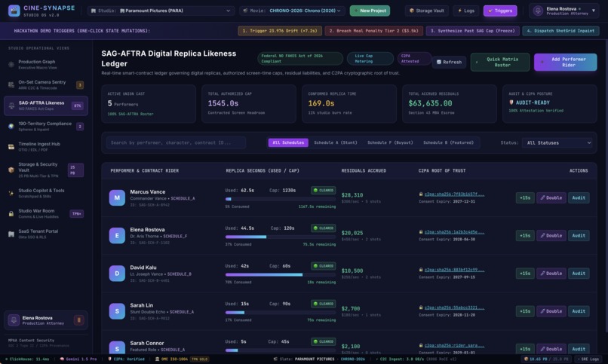Viewport: 608px width, 364px height.
Task: Select the Schedule A (Stunt) tab
Action: pos(336,143)
